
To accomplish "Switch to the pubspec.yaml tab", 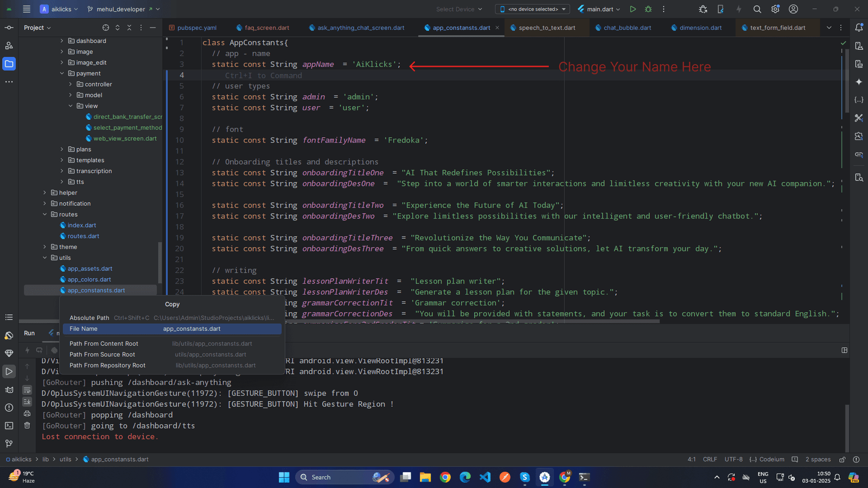I will click(x=196, y=28).
